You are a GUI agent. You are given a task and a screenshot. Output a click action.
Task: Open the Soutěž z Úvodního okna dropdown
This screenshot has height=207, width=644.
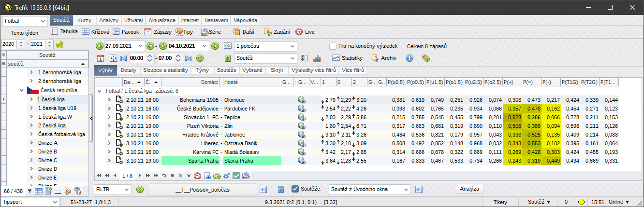[370, 189]
